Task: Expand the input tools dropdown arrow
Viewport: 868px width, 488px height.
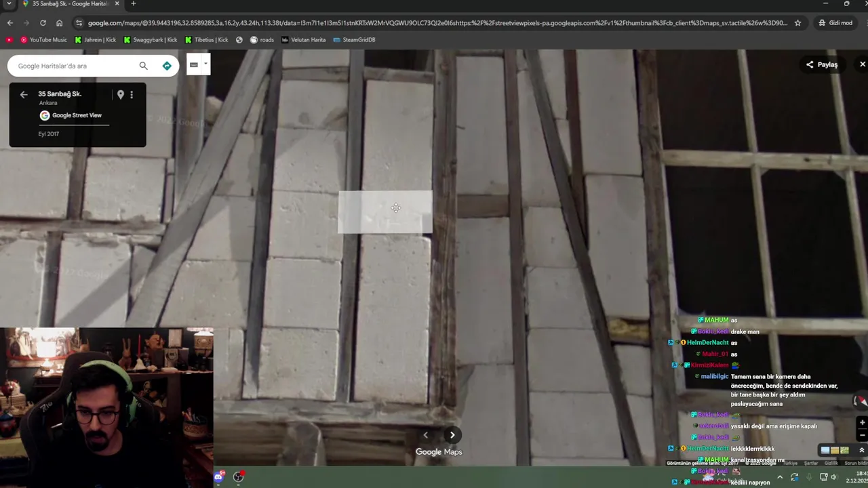Action: click(205, 64)
